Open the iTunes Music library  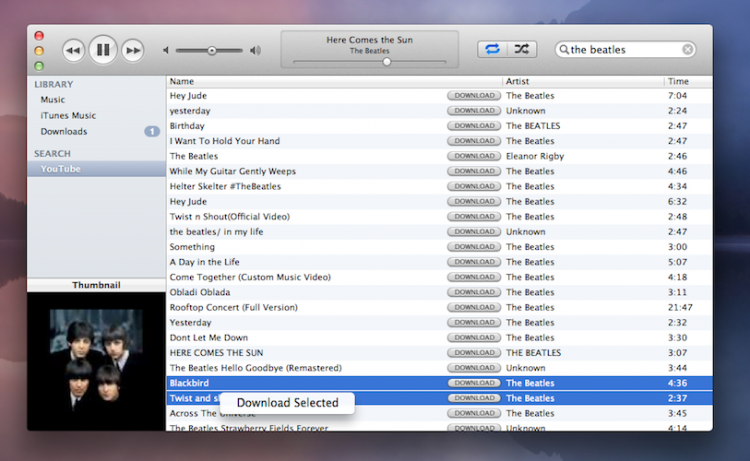[68, 115]
